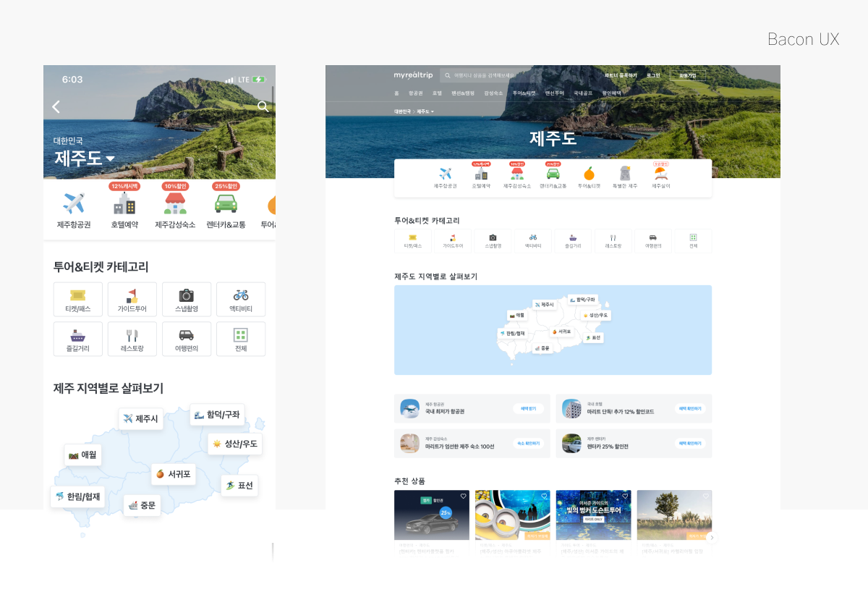The height and width of the screenshot is (608, 868).
Task: Click 호텔예약 icon on desktop page
Action: [481, 174]
